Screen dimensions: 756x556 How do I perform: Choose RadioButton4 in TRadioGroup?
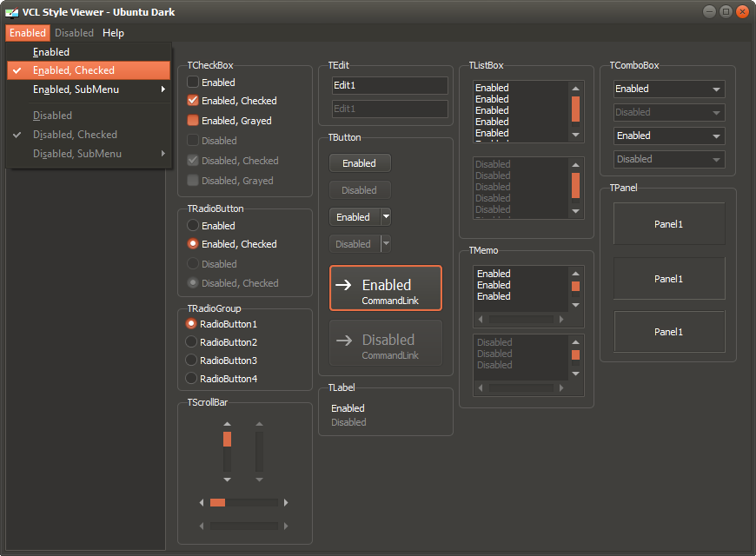tap(191, 379)
